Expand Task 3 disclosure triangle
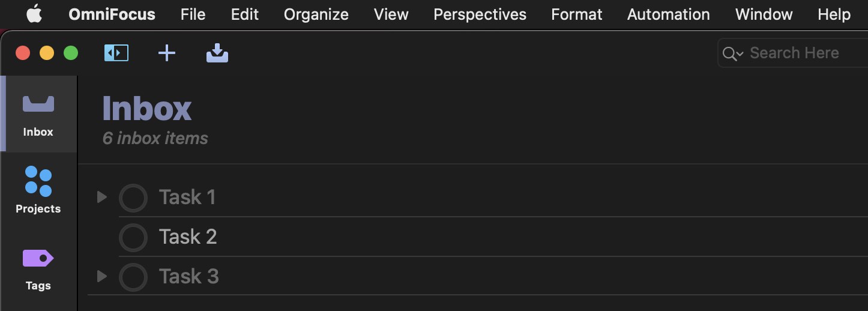This screenshot has width=868, height=311. (x=102, y=276)
